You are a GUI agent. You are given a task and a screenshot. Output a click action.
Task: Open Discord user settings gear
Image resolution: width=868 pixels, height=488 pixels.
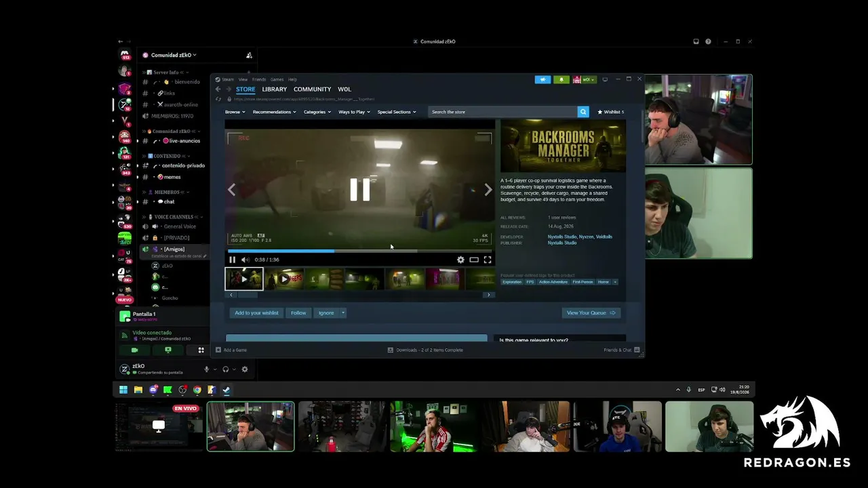[245, 369]
